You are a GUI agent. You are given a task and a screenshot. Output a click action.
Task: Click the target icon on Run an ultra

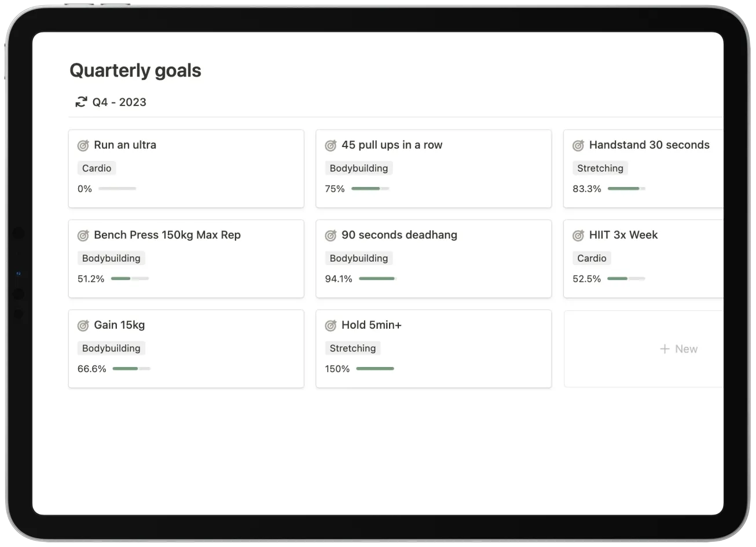point(83,145)
